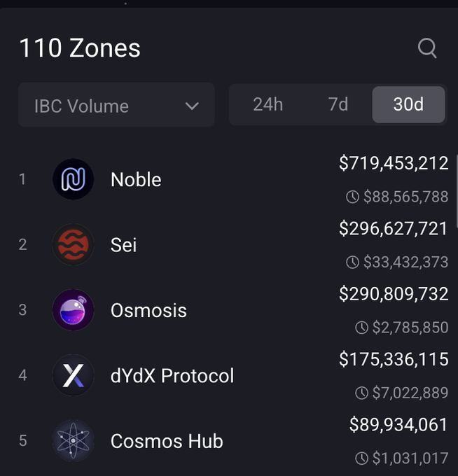Image resolution: width=458 pixels, height=476 pixels.
Task: Open the Cosmos Hub zone name
Action: point(167,442)
